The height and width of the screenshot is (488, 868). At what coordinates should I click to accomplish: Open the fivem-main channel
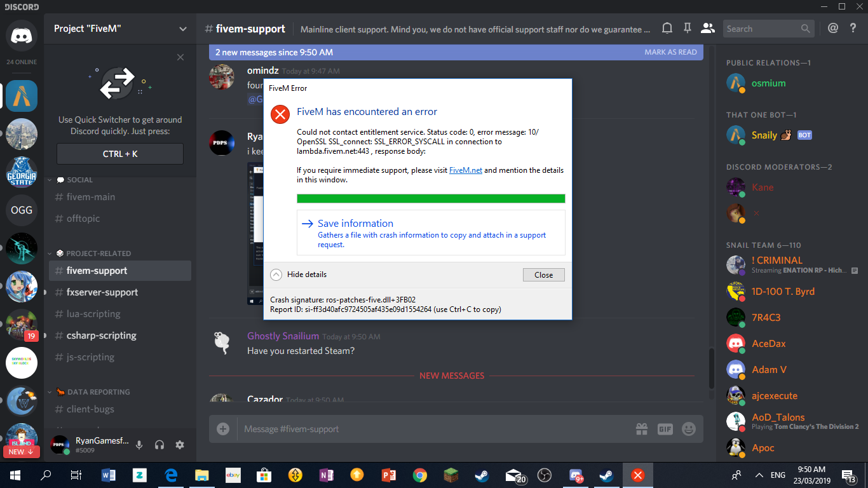click(120, 197)
